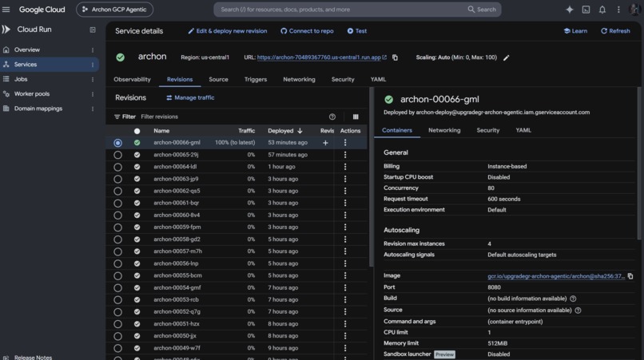The height and width of the screenshot is (360, 644).
Task: Select revision archon-00065-29j radio button
Action: pyautogui.click(x=118, y=155)
